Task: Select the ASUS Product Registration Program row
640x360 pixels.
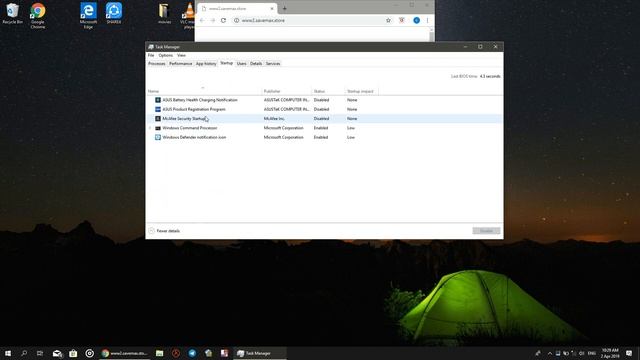Action: pyautogui.click(x=324, y=109)
